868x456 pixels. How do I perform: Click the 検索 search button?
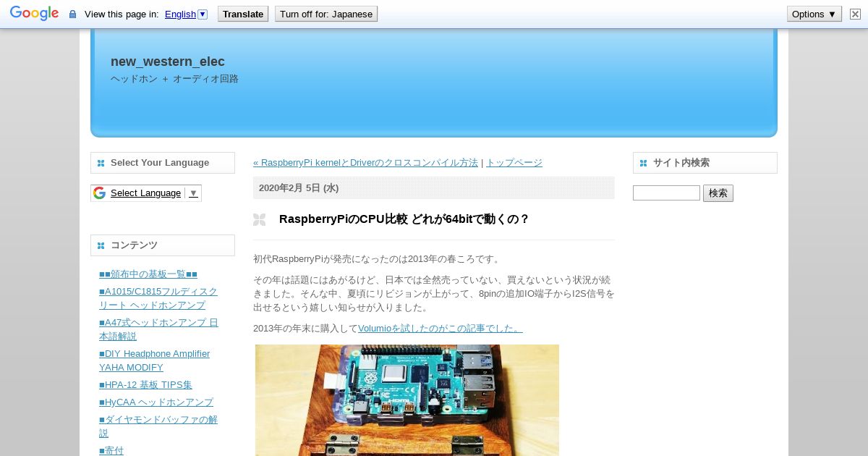click(x=718, y=193)
